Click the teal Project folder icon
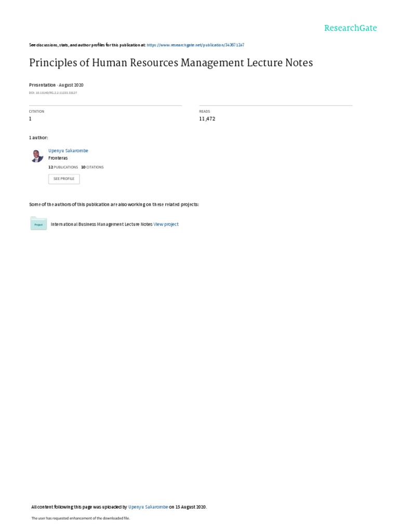Image resolution: width=399 pixels, height=532 pixels. pyautogui.click(x=38, y=223)
